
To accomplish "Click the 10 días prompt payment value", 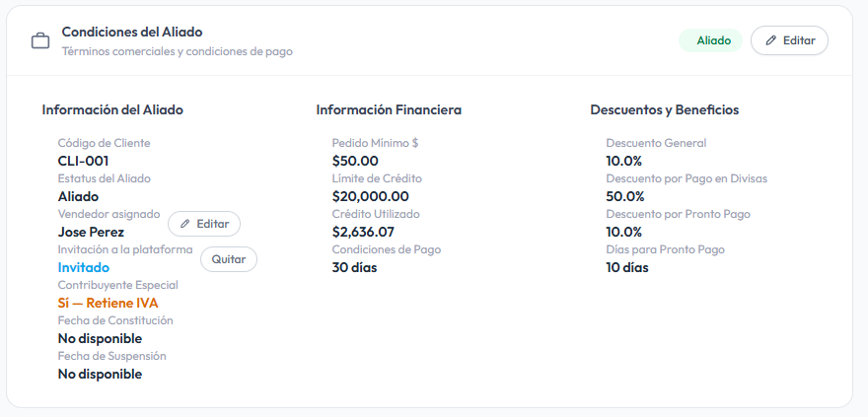I will pos(627,268).
